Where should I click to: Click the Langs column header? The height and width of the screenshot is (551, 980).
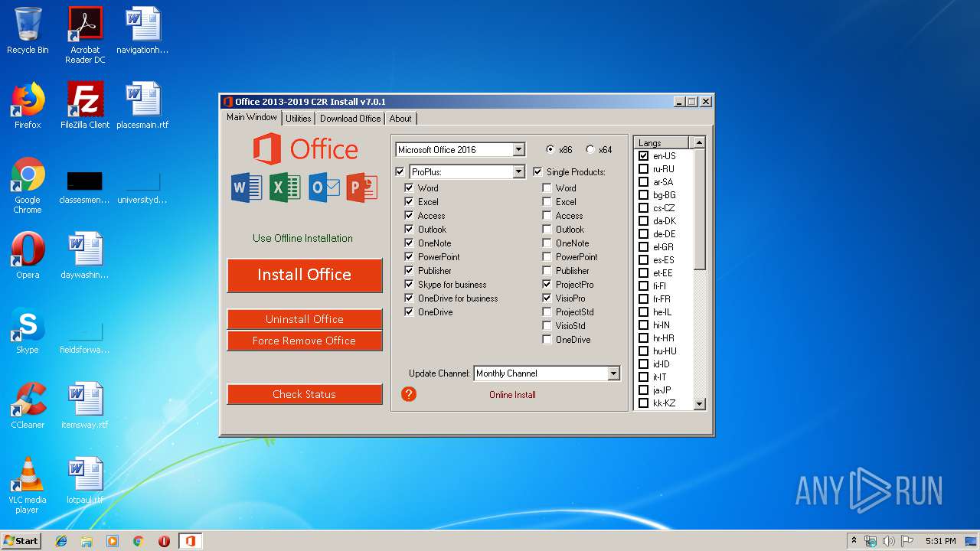661,143
